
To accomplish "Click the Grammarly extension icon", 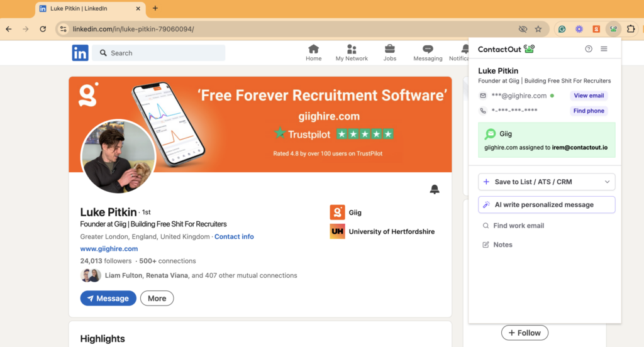I will pyautogui.click(x=562, y=29).
